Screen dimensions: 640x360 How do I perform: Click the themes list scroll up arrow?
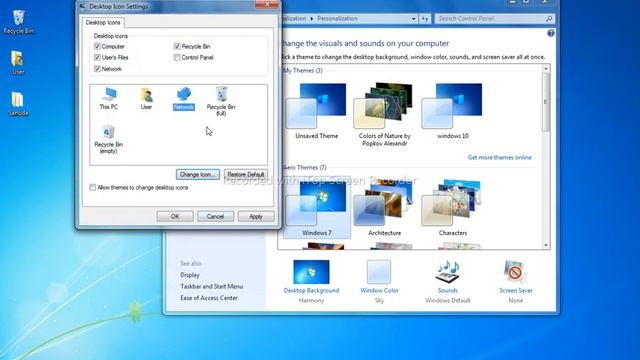[546, 69]
